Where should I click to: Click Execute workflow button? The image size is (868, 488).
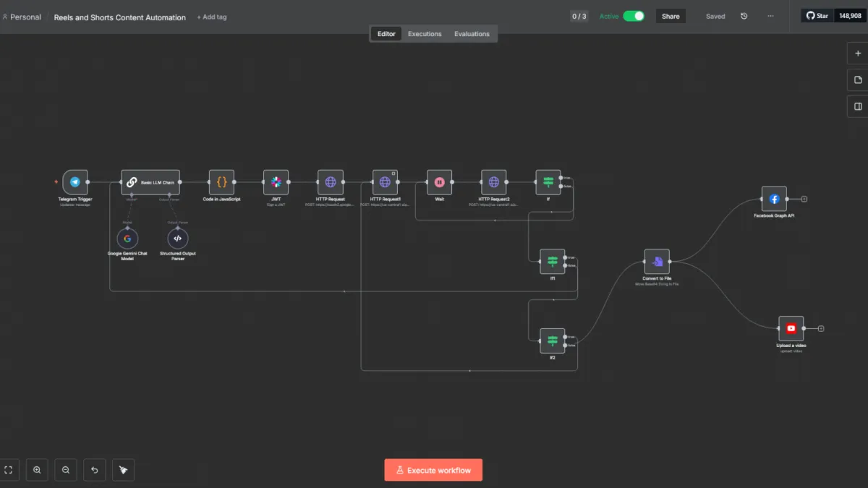tap(433, 470)
